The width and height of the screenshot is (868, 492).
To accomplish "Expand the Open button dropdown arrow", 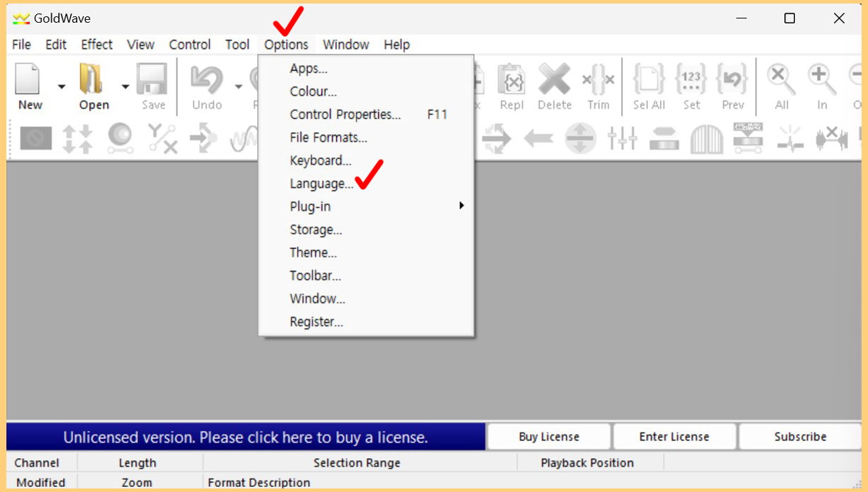I will [126, 86].
